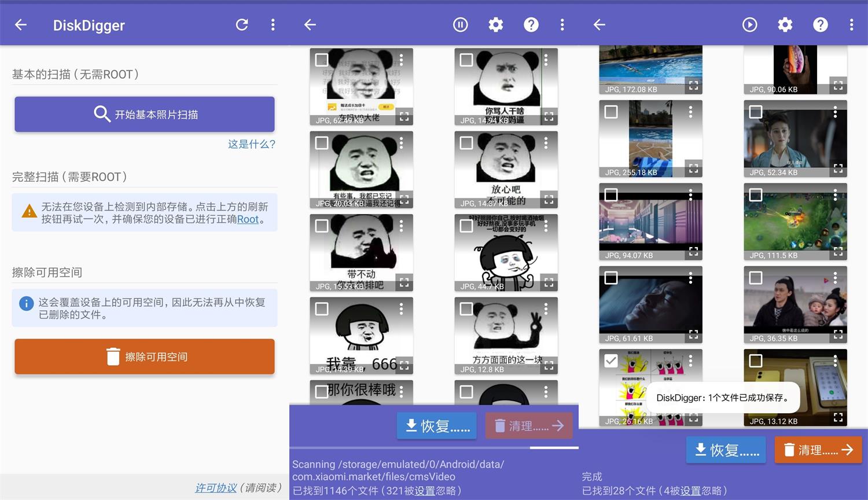Click the trash icon on 清理 button
This screenshot has width=868, height=500.
point(789,450)
